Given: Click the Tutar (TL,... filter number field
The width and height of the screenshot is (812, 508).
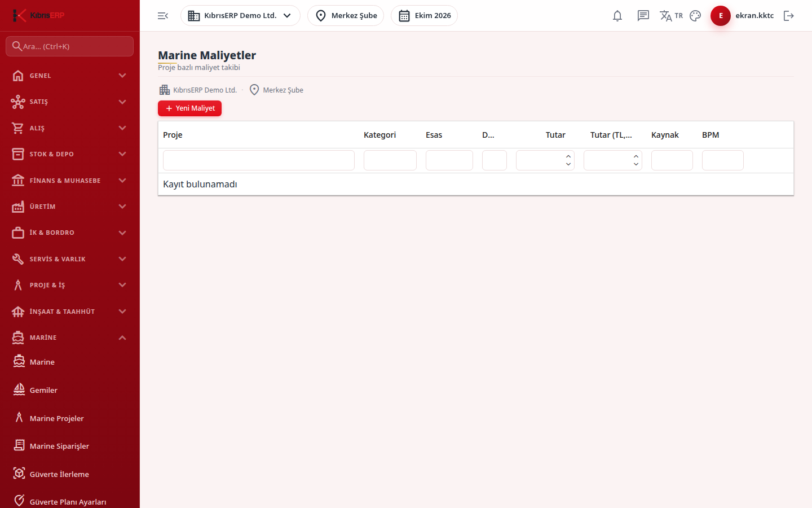Looking at the screenshot, I should 613,160.
